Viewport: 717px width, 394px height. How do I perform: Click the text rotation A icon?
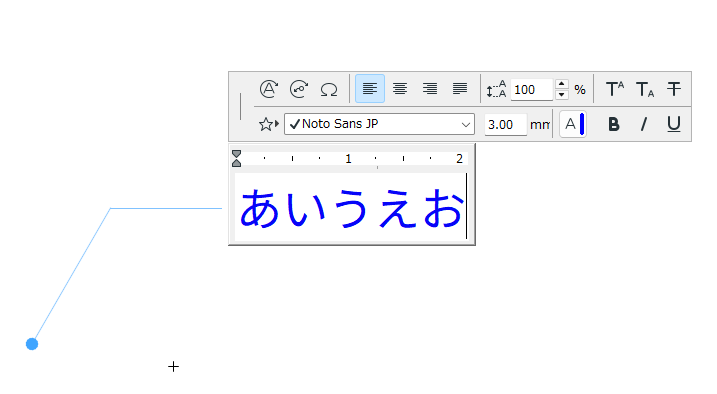click(x=269, y=89)
